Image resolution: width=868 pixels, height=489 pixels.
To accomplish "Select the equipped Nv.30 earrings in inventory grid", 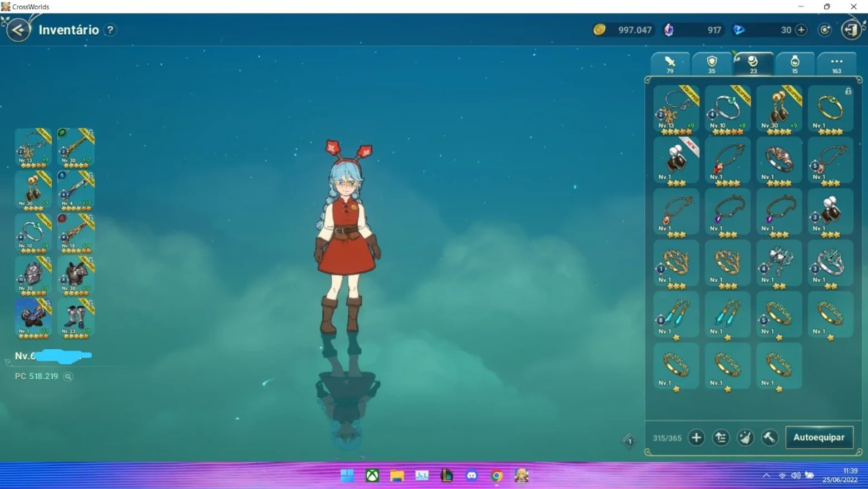I will [x=779, y=110].
